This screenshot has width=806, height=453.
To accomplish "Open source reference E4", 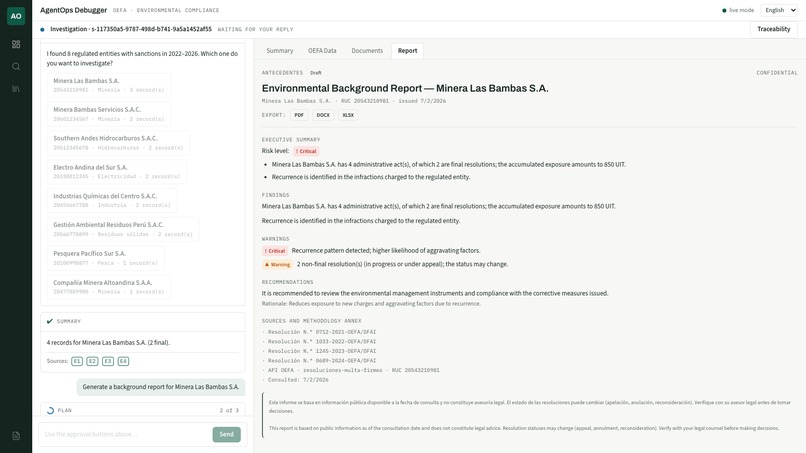I will coord(123,361).
